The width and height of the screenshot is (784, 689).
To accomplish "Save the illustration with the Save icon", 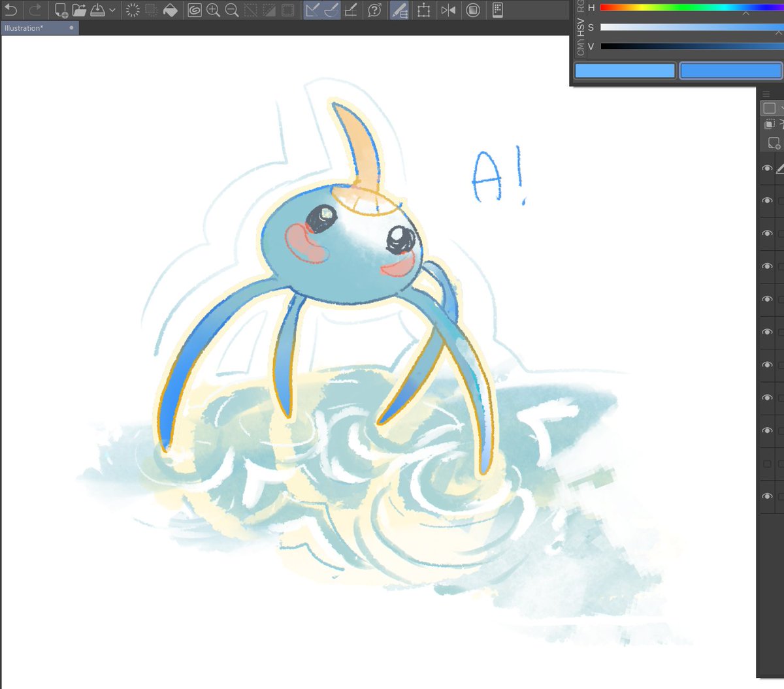I will (97, 10).
